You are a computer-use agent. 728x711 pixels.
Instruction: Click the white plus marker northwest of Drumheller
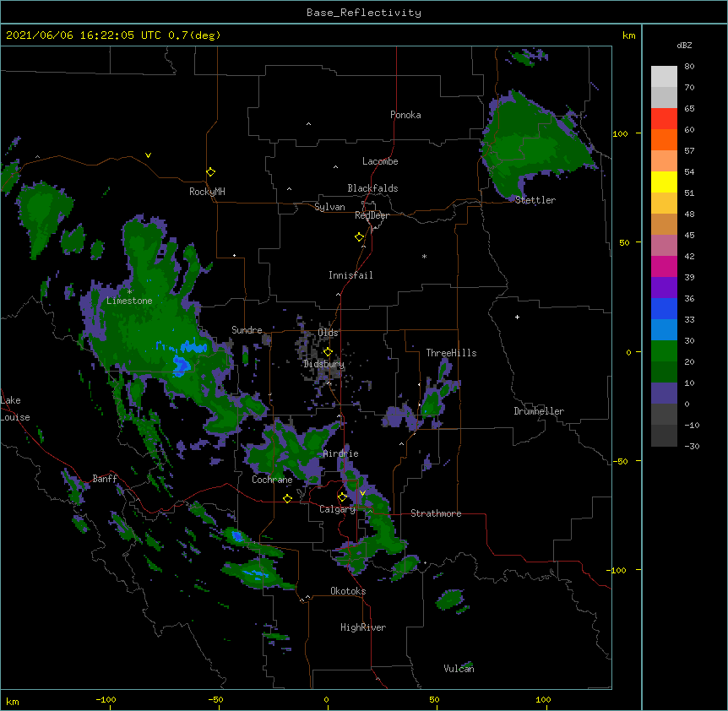pos(517,317)
